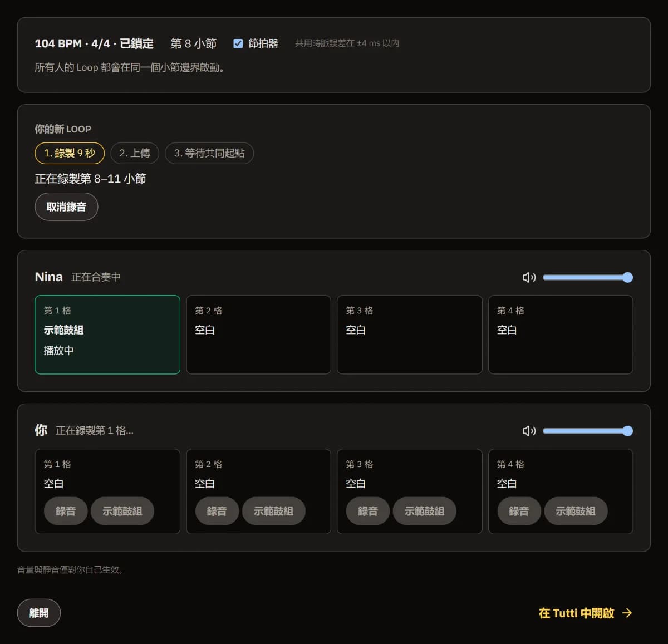This screenshot has height=644, width=668.
Task: Select step 2. 上傳
Action: point(135,153)
